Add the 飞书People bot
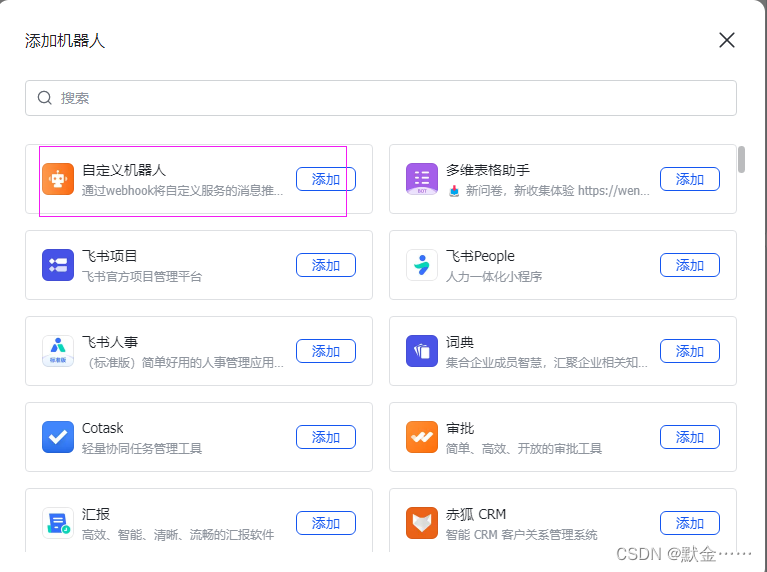 690,265
